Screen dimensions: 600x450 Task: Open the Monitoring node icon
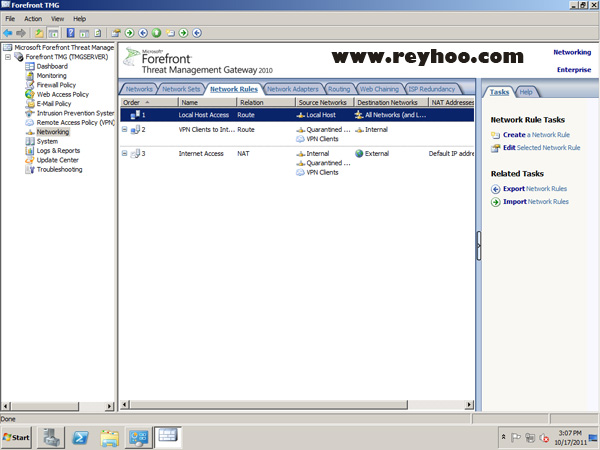tap(30, 76)
